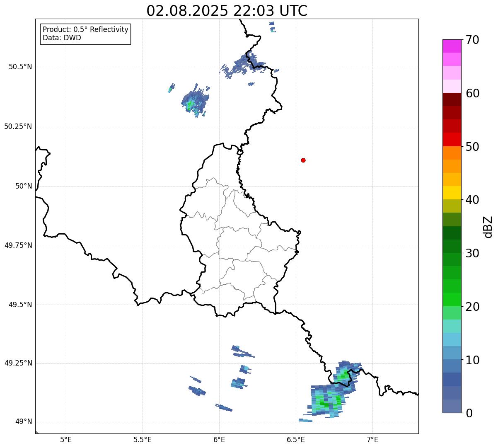Click the 60 value on the colorbar

(473, 93)
